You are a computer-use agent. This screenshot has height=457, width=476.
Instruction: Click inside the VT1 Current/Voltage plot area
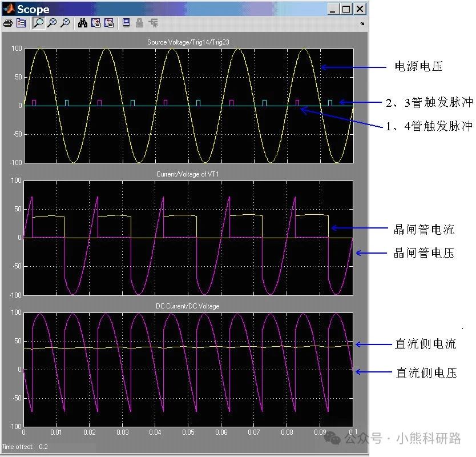[x=188, y=238]
